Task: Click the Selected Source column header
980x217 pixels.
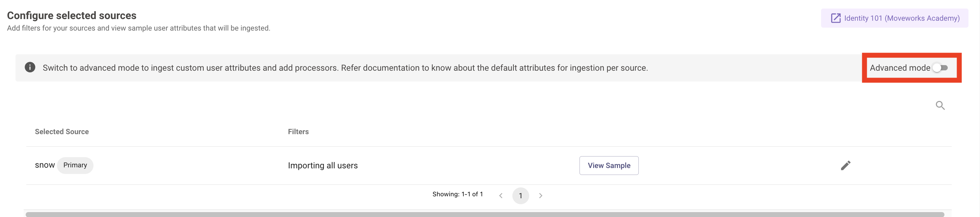Action: tap(62, 132)
